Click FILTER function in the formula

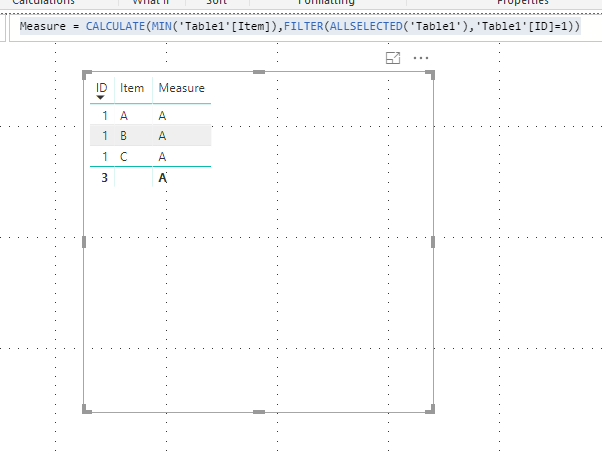pos(304,26)
